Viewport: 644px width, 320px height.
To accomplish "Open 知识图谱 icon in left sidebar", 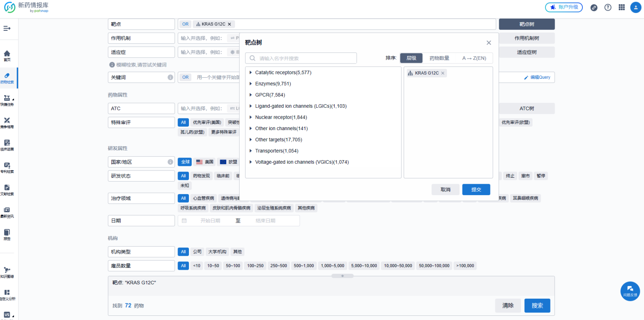I will pos(7,272).
